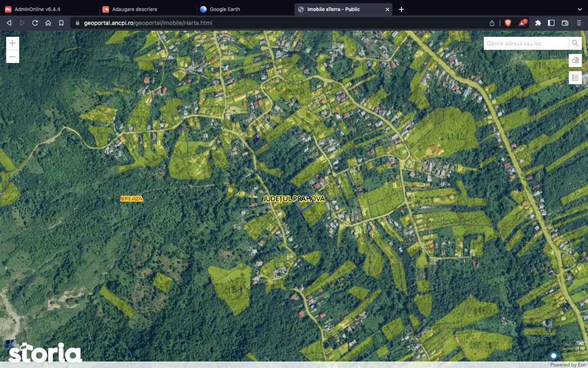Bookmark this page from the toolbar
The height and width of the screenshot is (368, 588).
(x=61, y=23)
